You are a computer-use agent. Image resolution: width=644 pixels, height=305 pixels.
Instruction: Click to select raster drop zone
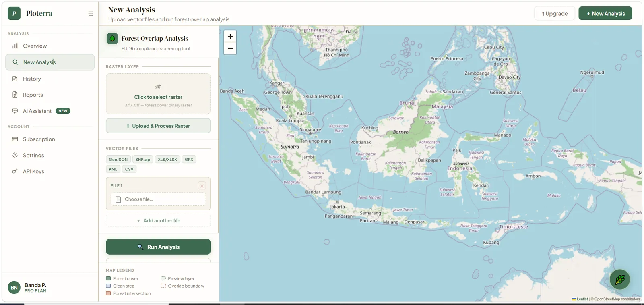pos(158,94)
